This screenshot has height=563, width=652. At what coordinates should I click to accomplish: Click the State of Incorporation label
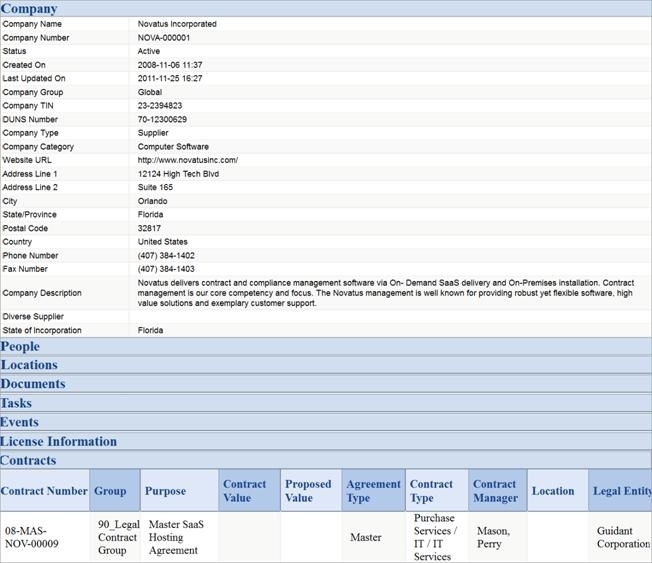[42, 330]
